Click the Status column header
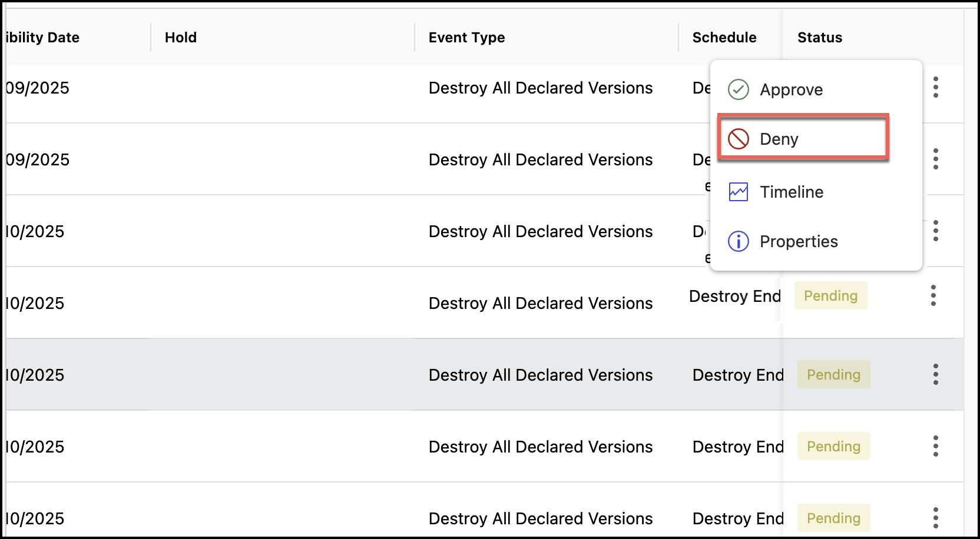This screenshot has height=539, width=980. tap(819, 38)
